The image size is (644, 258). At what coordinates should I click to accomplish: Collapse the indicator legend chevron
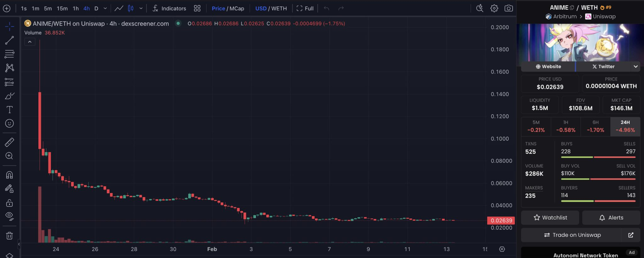click(30, 42)
